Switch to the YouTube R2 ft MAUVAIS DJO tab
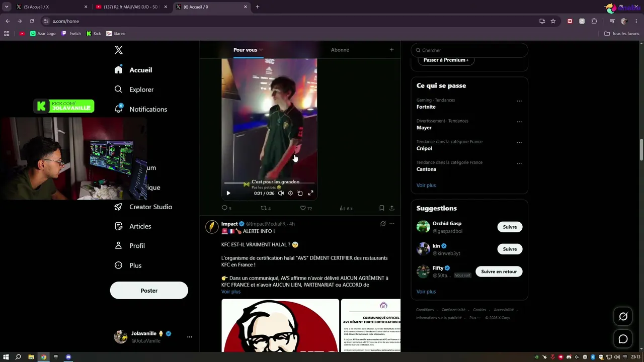This screenshot has height=362, width=644. point(131,7)
